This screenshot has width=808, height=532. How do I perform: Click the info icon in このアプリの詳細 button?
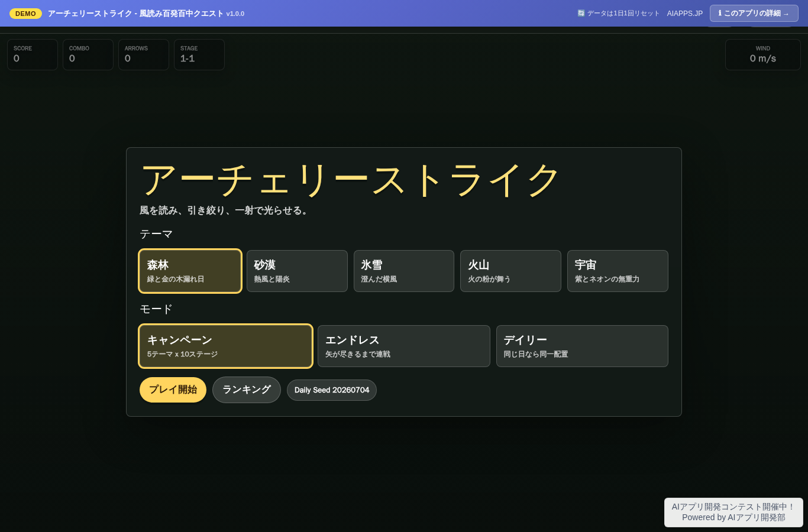(720, 13)
